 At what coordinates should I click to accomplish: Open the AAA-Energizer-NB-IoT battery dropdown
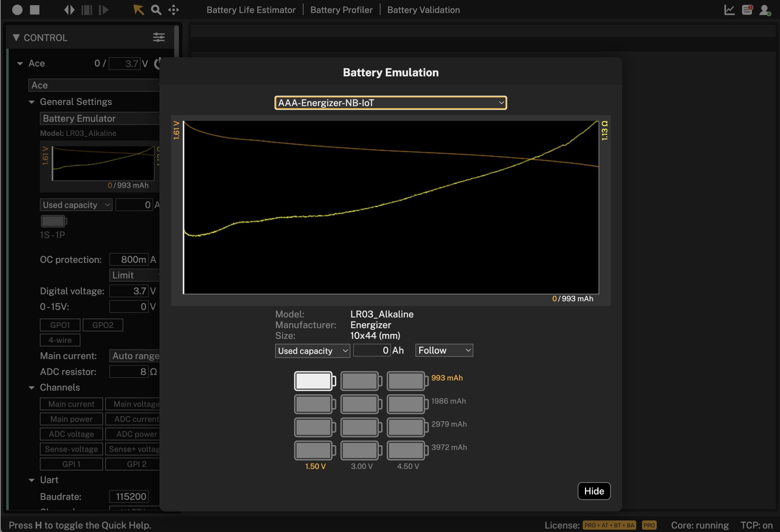[390, 103]
